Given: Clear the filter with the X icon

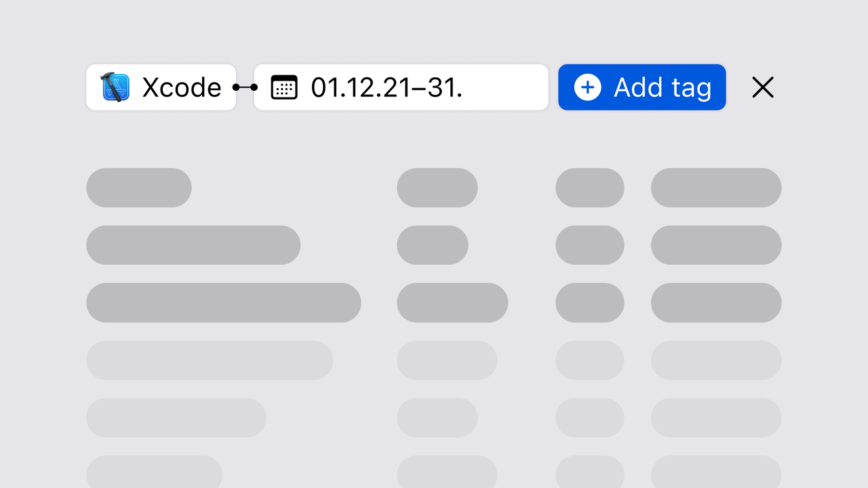Looking at the screenshot, I should pos(763,87).
